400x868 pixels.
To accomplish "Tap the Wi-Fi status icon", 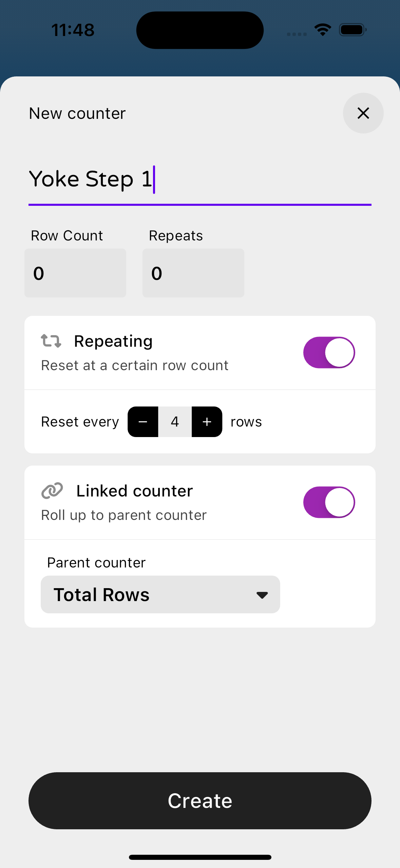I will click(323, 30).
